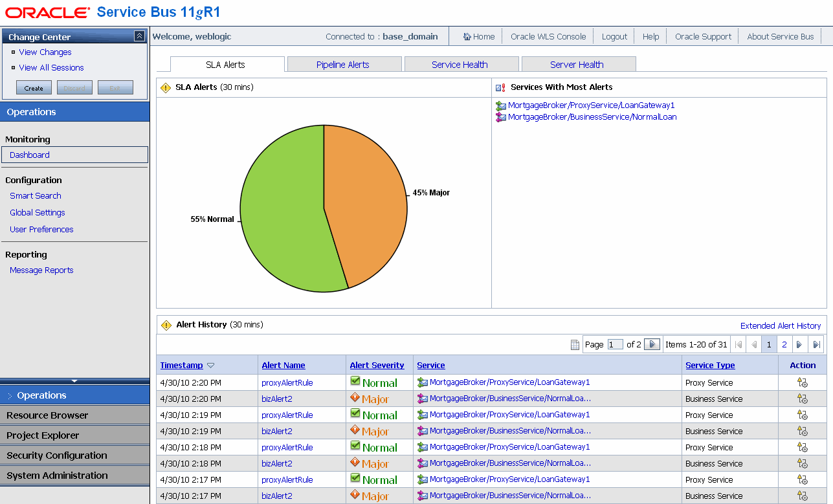The height and width of the screenshot is (504, 833).
Task: Open Global Settings
Action: [x=38, y=213]
